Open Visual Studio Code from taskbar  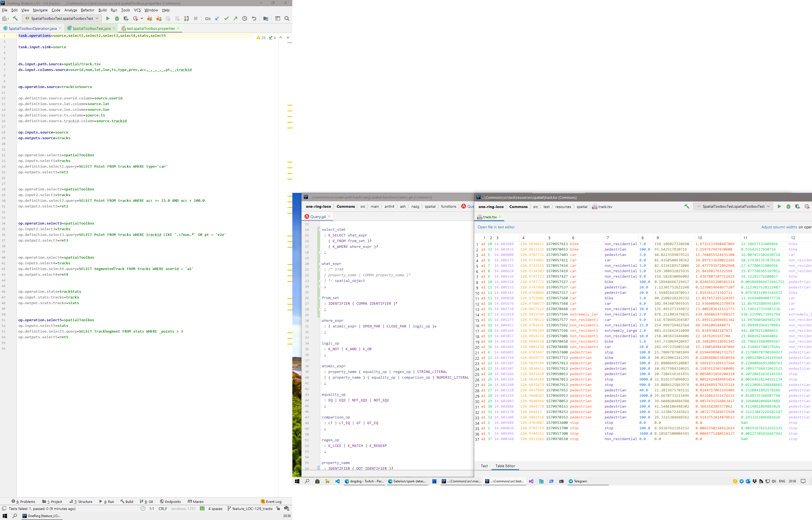click(337, 481)
